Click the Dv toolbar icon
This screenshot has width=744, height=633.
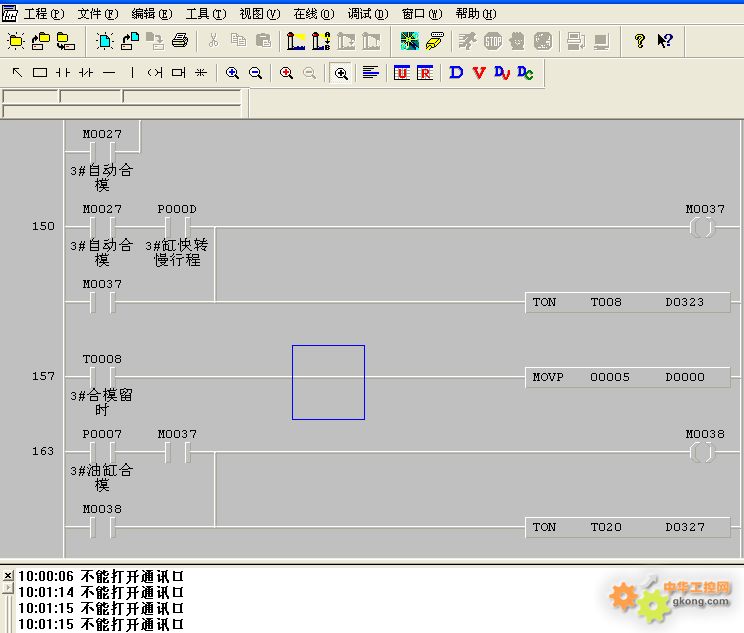(x=502, y=73)
